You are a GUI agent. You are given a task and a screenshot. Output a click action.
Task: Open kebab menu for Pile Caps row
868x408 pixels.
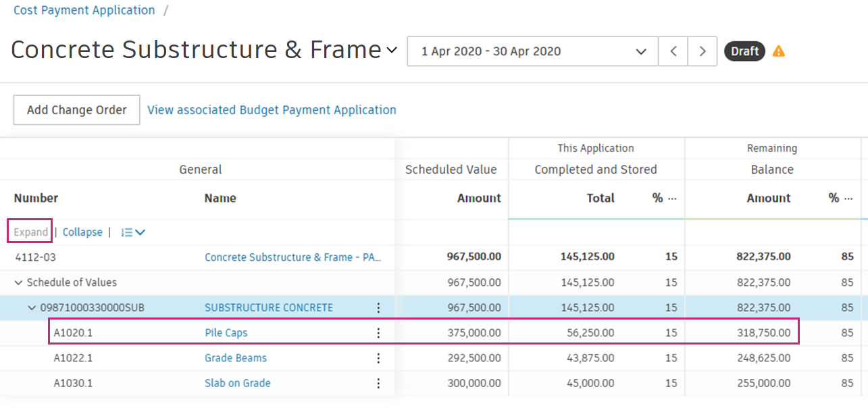(x=378, y=333)
